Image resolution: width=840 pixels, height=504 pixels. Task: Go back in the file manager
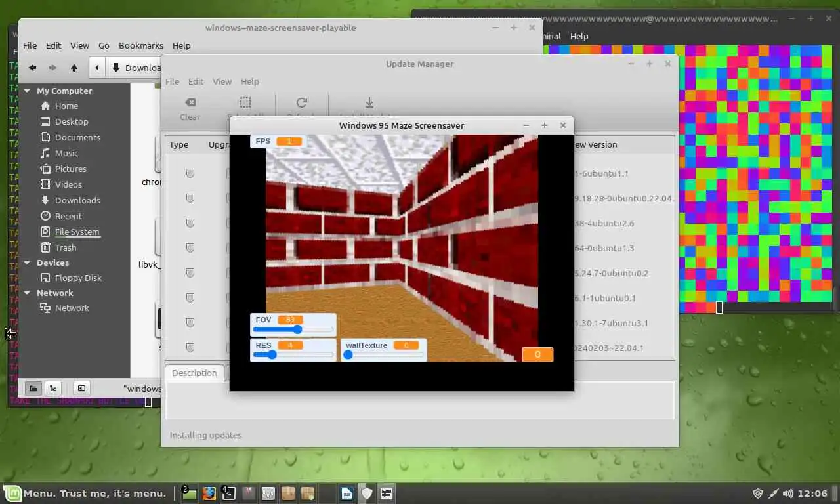[x=32, y=68]
